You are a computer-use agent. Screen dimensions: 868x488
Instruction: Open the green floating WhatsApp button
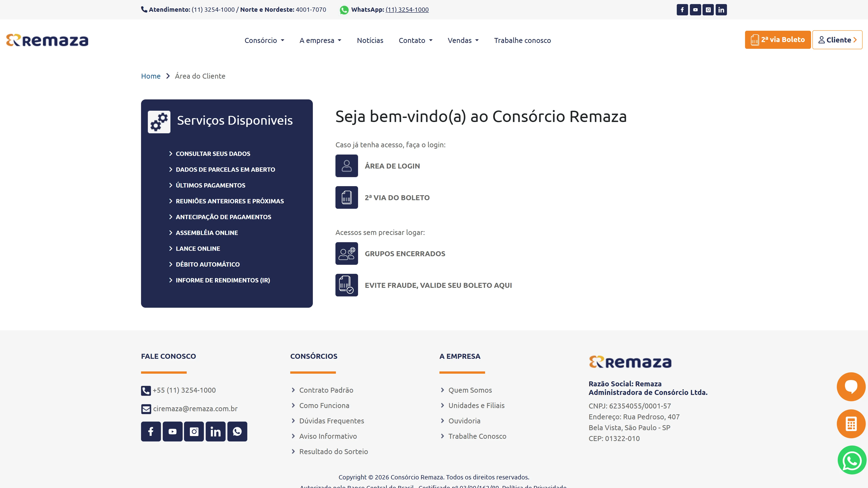pyautogui.click(x=852, y=460)
